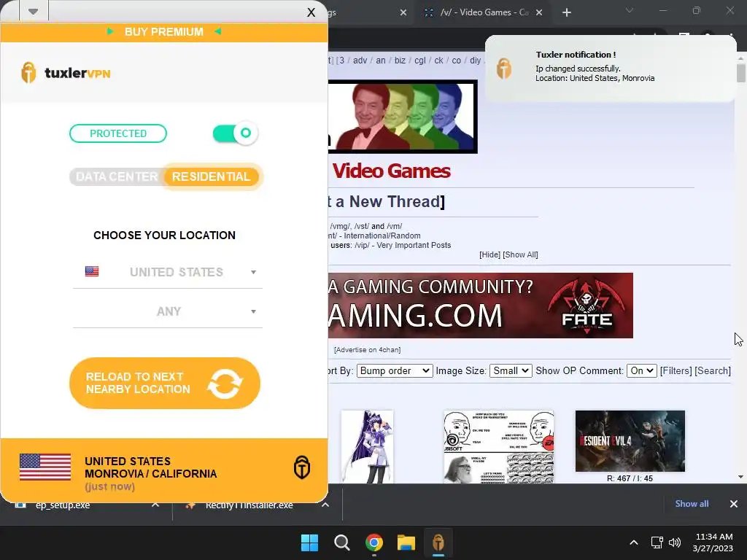Click the US flag beside country selector
This screenshot has height=560, width=747.
coord(92,271)
